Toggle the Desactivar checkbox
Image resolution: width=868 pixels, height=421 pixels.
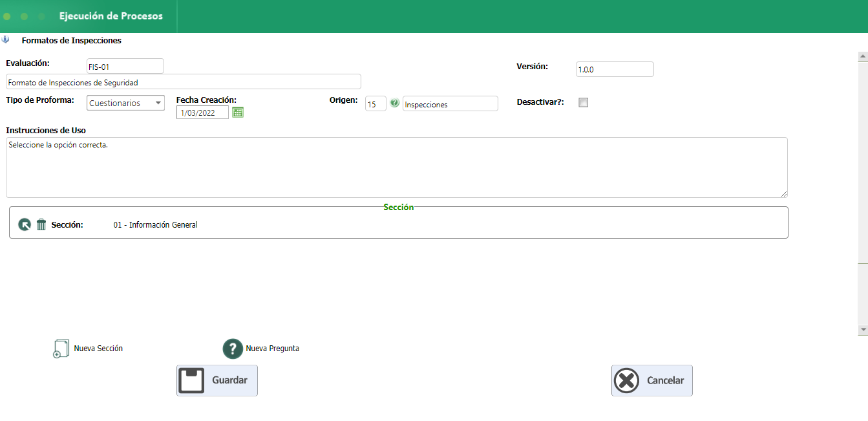pyautogui.click(x=584, y=102)
